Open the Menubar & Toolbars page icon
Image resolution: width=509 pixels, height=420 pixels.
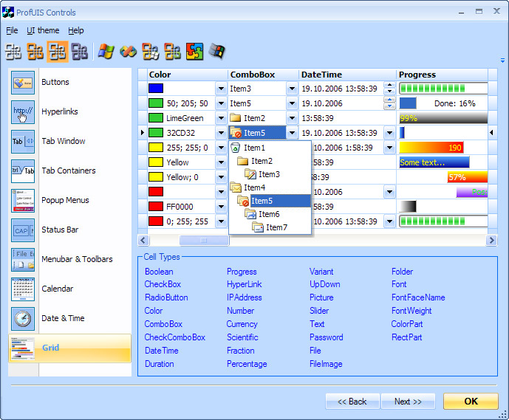pos(23,260)
